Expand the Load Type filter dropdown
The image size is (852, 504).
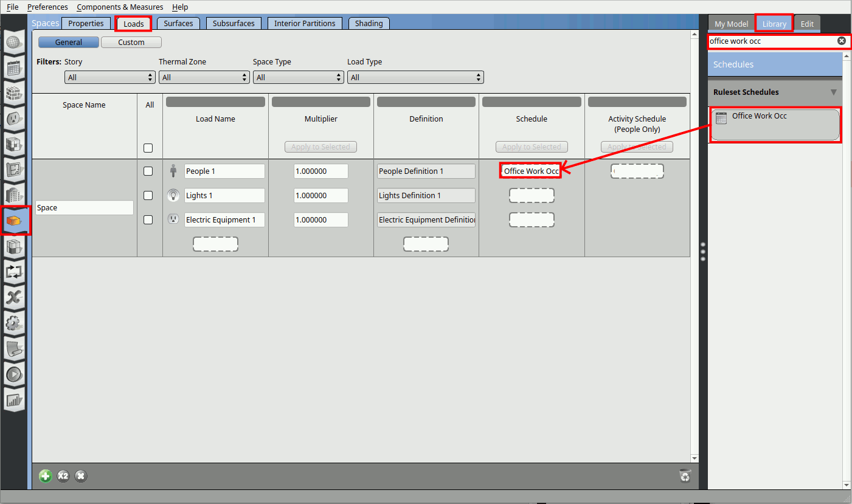pos(415,78)
